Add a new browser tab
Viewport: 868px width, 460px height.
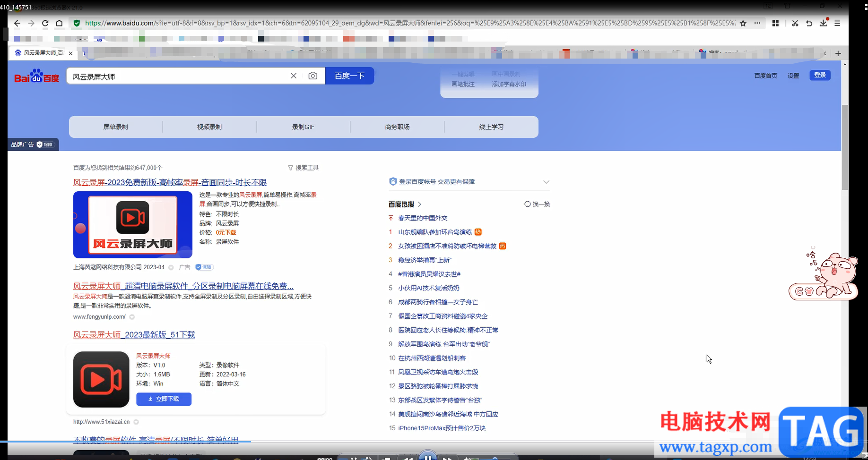838,53
